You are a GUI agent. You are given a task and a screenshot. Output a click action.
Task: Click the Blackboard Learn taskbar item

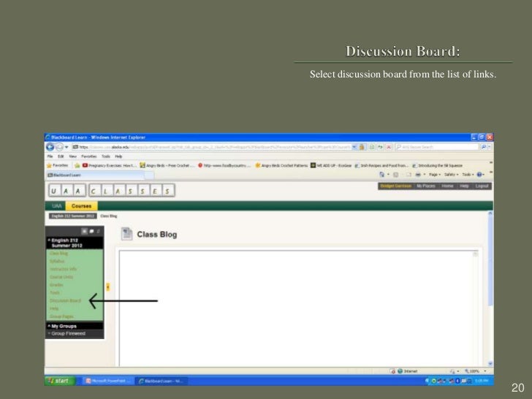[x=161, y=381]
